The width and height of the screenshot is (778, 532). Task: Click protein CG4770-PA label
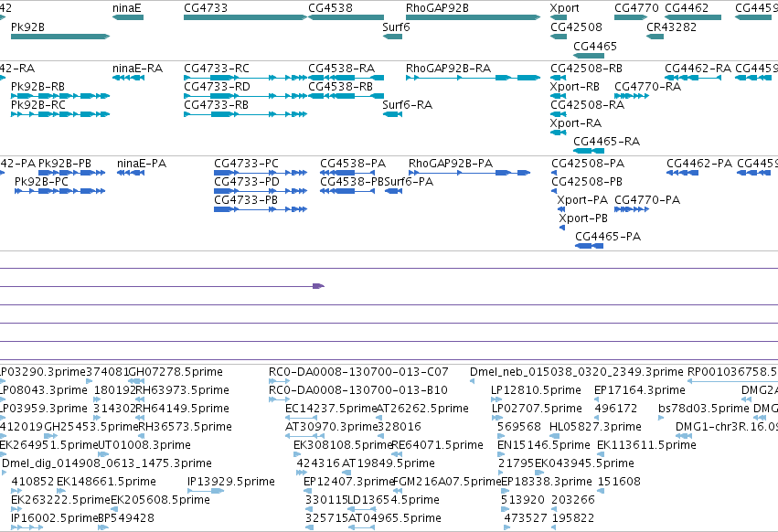pyautogui.click(x=647, y=200)
